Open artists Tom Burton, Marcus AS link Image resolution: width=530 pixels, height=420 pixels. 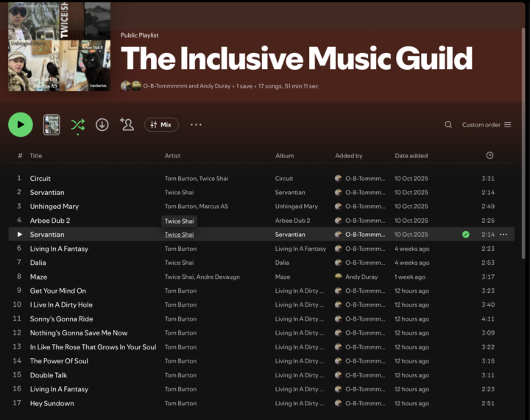(197, 206)
